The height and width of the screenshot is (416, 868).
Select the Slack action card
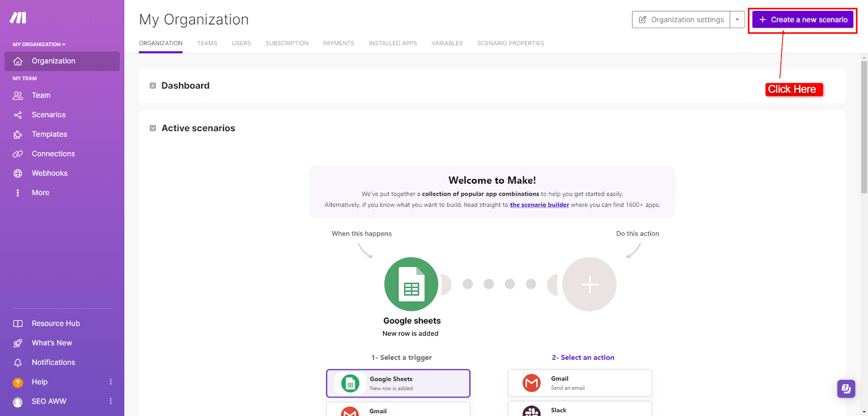(580, 409)
